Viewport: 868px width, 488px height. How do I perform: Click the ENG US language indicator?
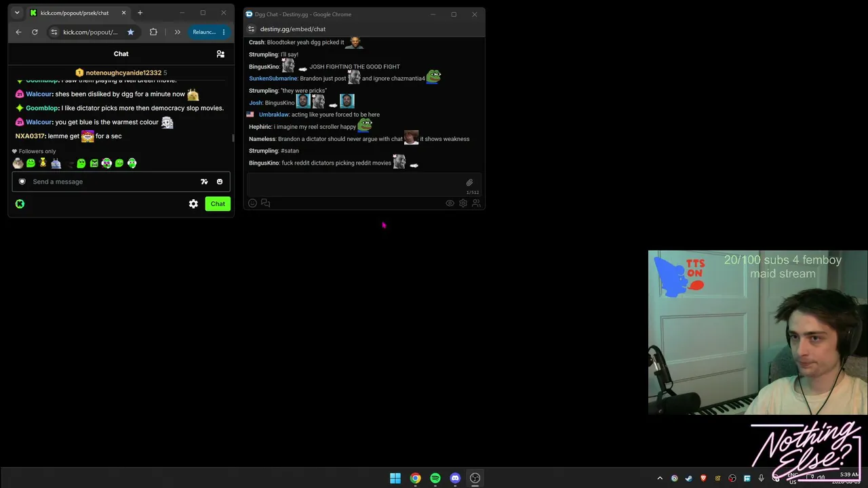(x=792, y=479)
